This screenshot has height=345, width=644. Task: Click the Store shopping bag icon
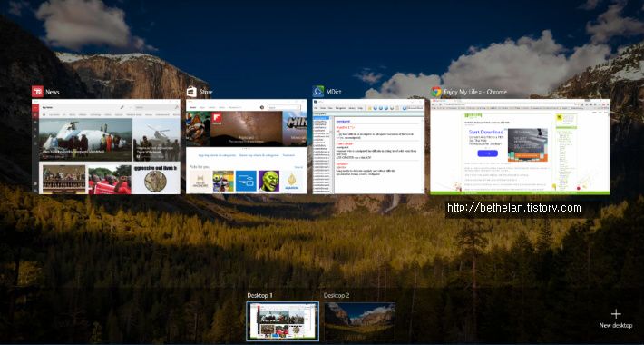[x=191, y=92]
